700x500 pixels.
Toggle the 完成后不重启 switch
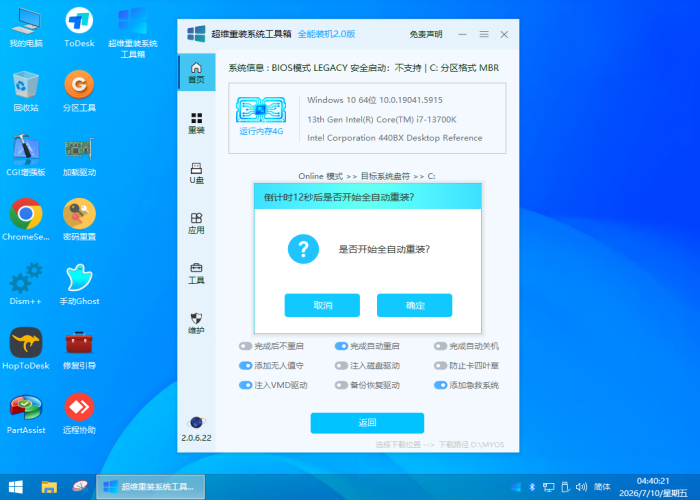(x=245, y=346)
